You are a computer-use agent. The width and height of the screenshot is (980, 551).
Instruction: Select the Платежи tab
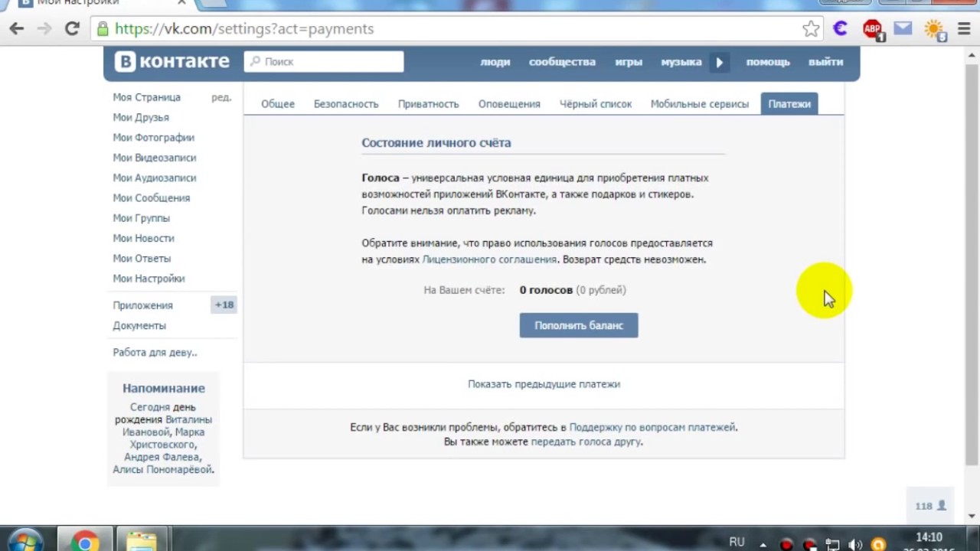(789, 104)
